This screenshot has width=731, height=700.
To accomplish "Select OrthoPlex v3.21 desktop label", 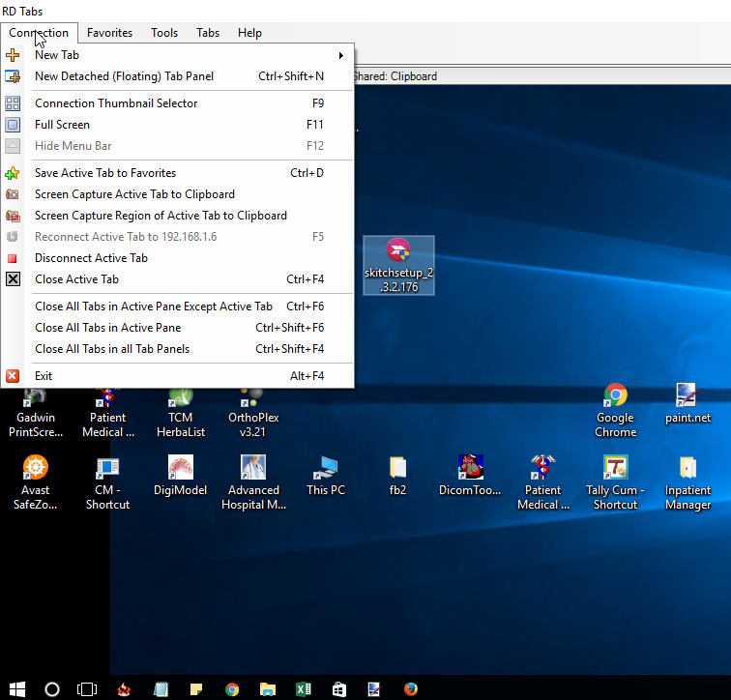I will pos(253,424).
